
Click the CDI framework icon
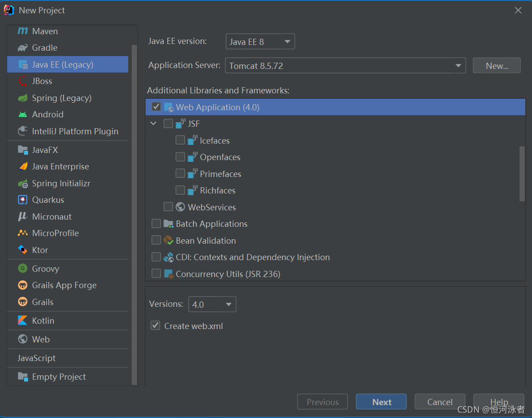point(169,257)
